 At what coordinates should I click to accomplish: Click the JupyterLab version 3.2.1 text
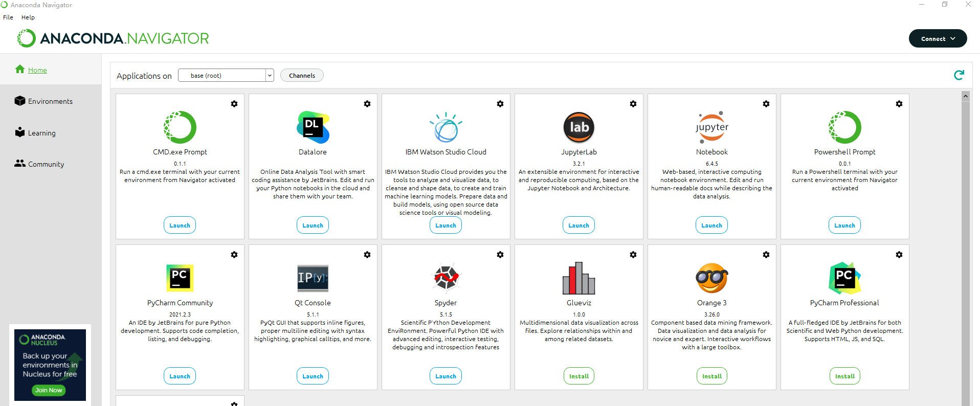point(579,164)
